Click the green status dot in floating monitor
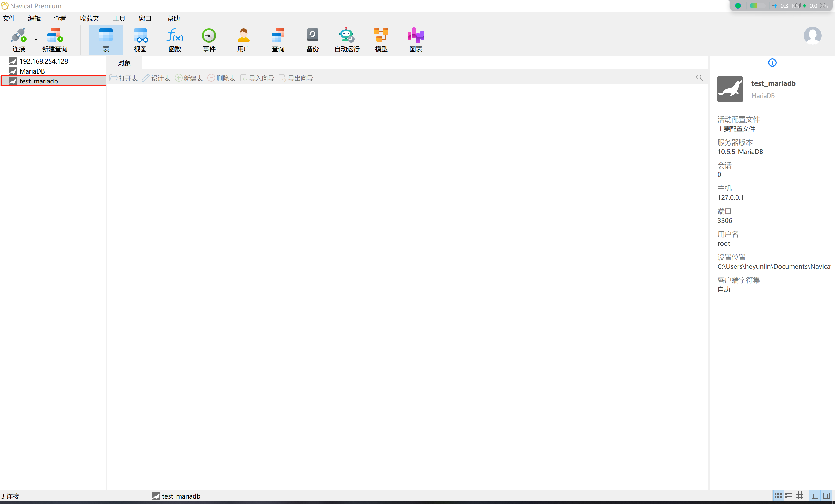The height and width of the screenshot is (504, 835). [x=738, y=6]
